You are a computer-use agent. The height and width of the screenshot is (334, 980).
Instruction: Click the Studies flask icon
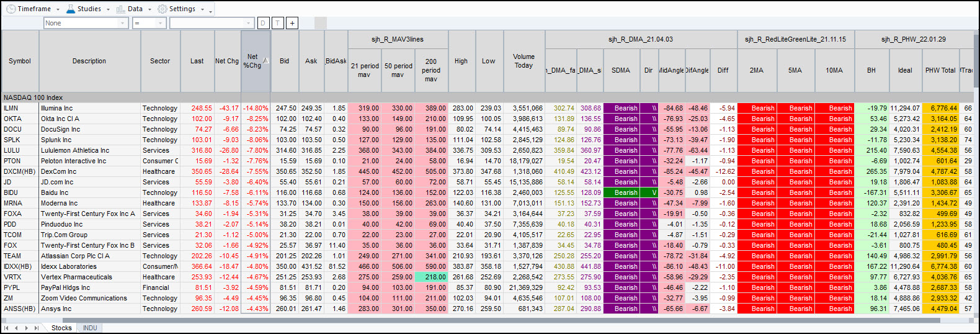(x=70, y=9)
